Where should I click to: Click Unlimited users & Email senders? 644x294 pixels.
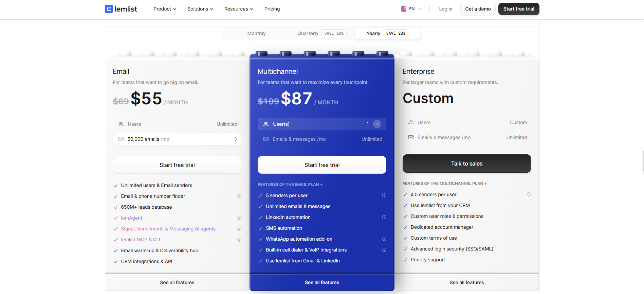point(157,185)
